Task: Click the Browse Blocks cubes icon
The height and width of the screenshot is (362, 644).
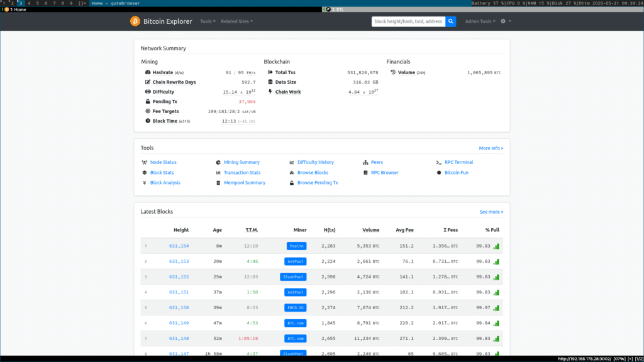Action: (x=292, y=173)
